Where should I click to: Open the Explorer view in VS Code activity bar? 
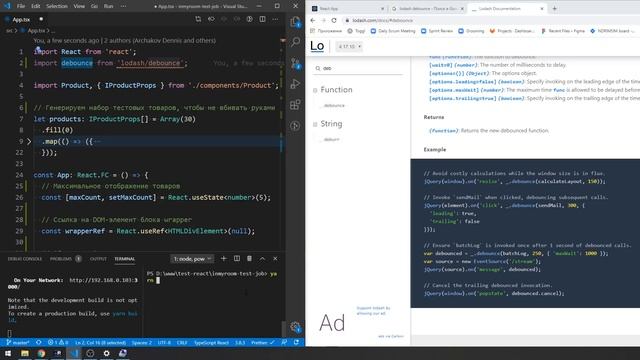(x=295, y=22)
